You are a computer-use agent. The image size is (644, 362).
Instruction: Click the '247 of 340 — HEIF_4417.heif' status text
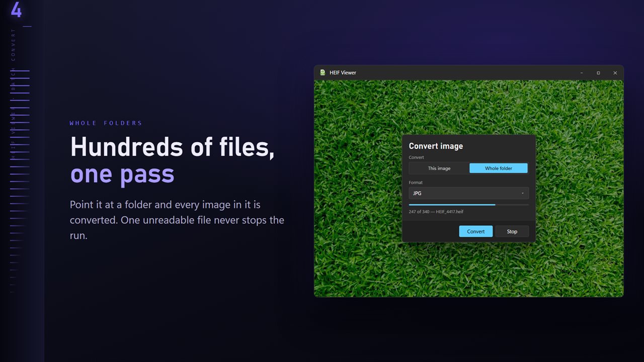(436, 212)
